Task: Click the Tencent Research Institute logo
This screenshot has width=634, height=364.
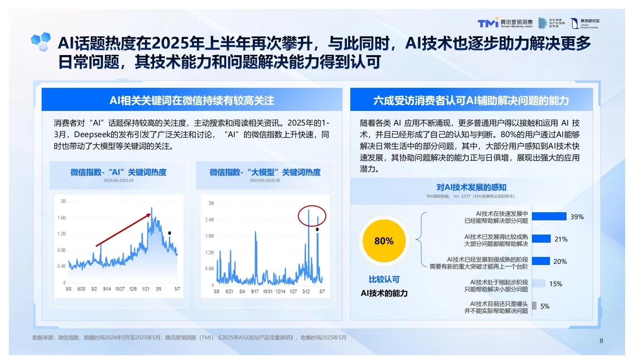Action: point(585,23)
